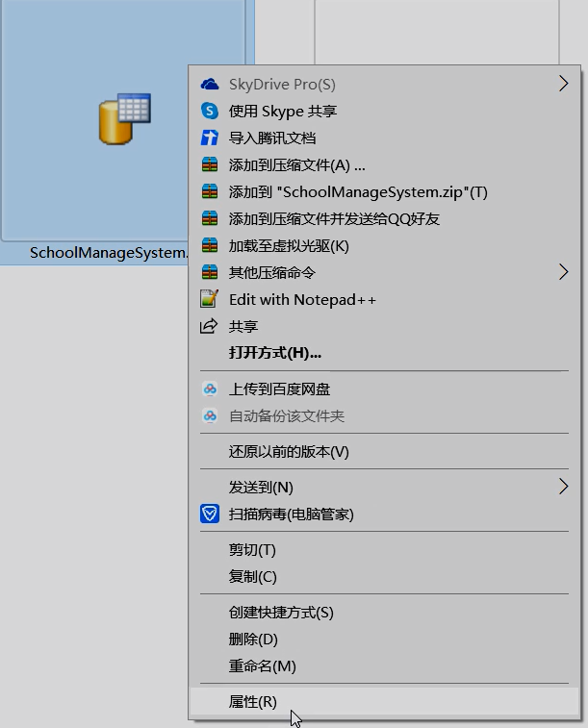This screenshot has width=588, height=728.
Task: Click the archive icon beside 加载至虚拟光驱(K)
Action: tap(210, 245)
